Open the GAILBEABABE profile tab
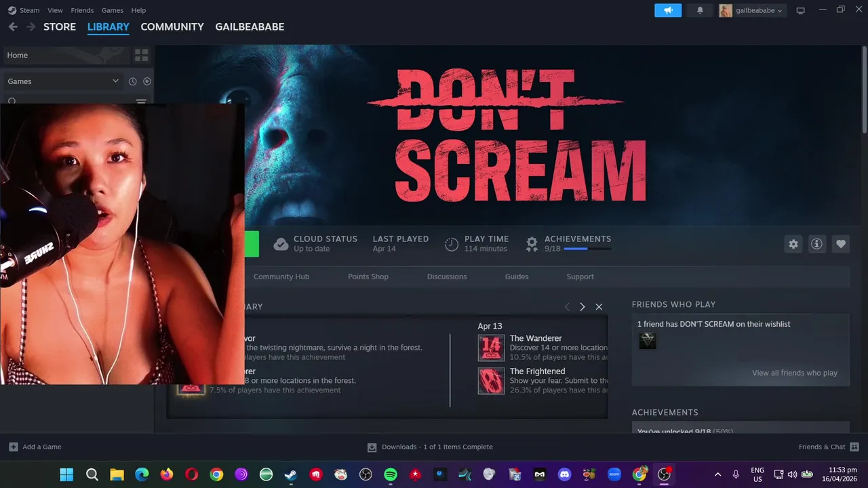The width and height of the screenshot is (868, 488). [250, 26]
